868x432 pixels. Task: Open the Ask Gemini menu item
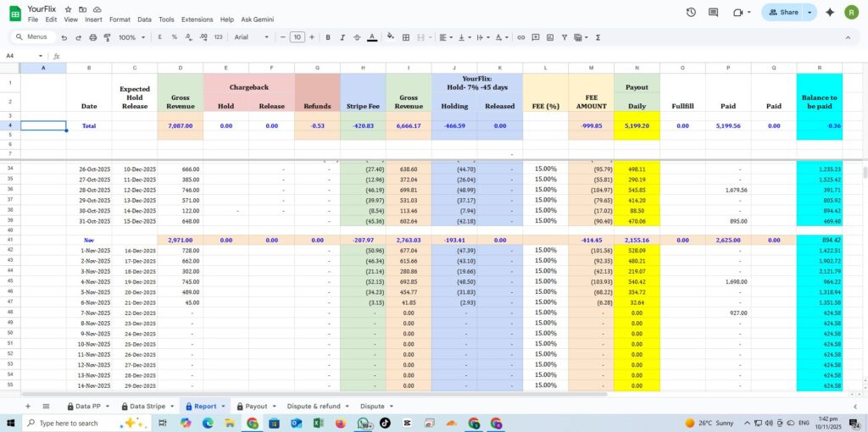(259, 19)
